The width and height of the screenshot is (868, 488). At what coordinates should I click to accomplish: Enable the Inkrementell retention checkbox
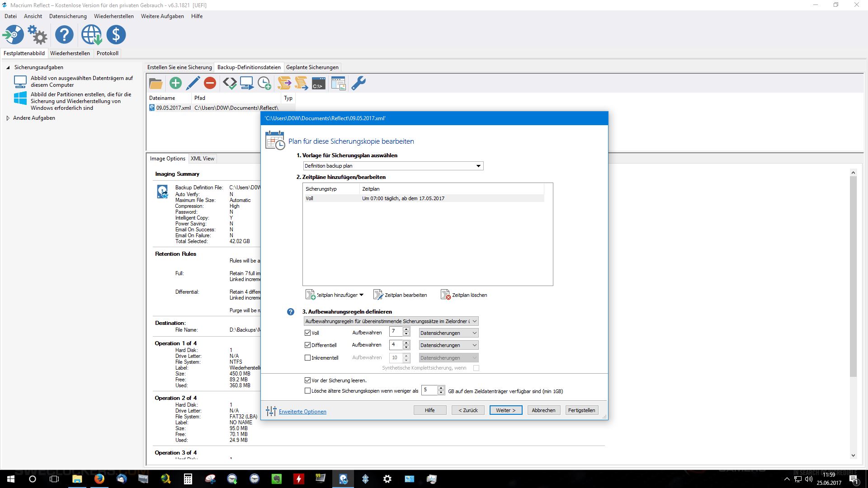click(x=308, y=358)
